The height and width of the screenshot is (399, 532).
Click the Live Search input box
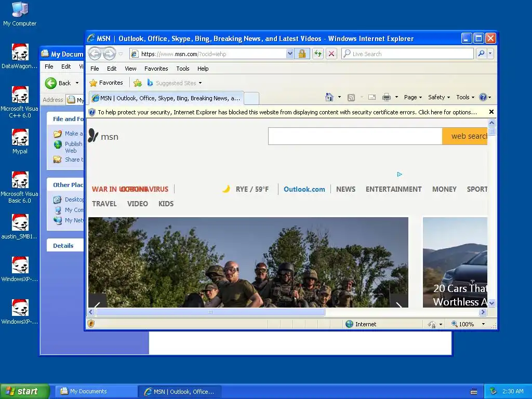(x=407, y=54)
